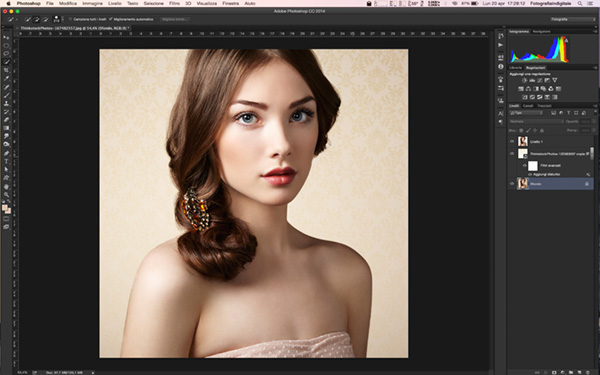Open the layer filter Tipo dropdown
The height and width of the screenshot is (375, 600).
526,113
